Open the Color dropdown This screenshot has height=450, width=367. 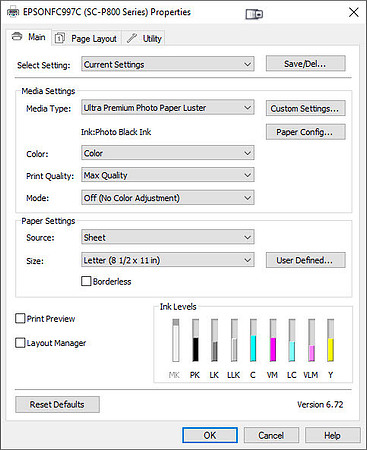[x=168, y=153]
